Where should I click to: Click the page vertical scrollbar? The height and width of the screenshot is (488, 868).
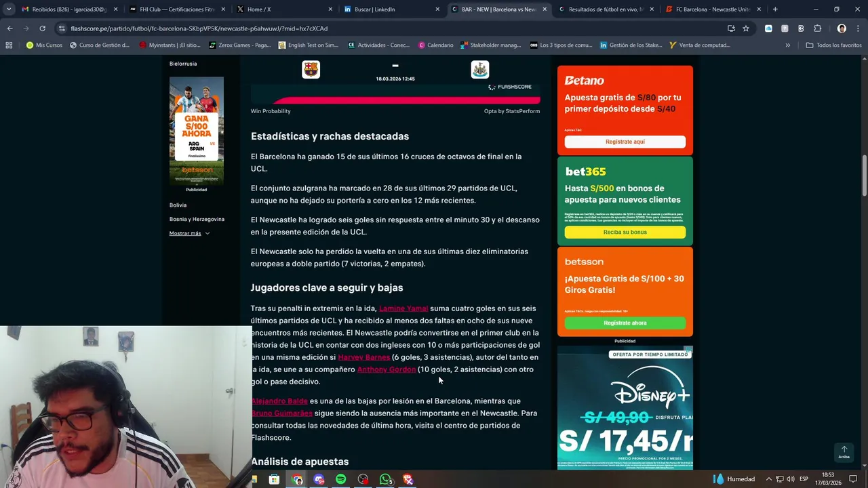[x=865, y=175]
